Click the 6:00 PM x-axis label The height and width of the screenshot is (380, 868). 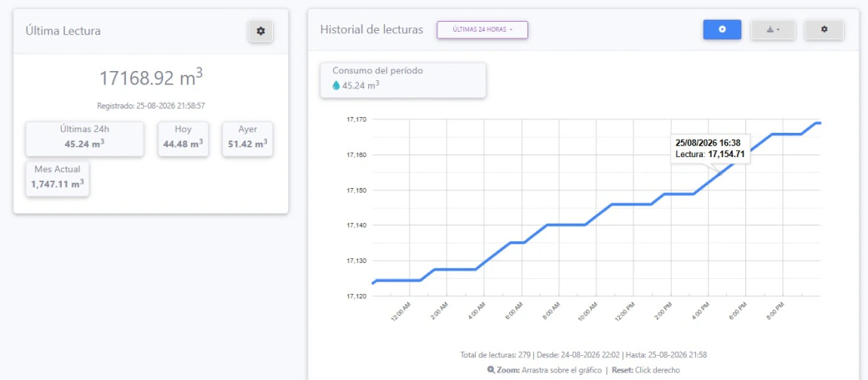point(737,313)
